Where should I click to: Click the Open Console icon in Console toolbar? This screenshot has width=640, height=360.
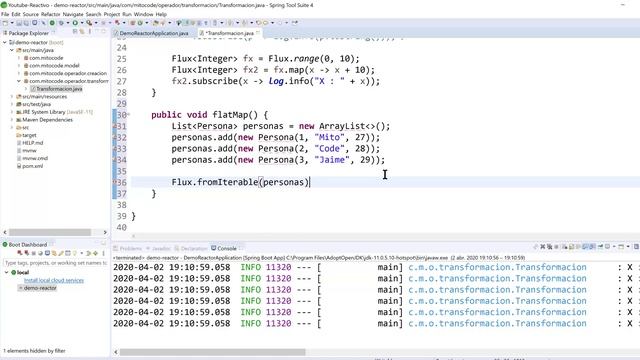(621, 247)
